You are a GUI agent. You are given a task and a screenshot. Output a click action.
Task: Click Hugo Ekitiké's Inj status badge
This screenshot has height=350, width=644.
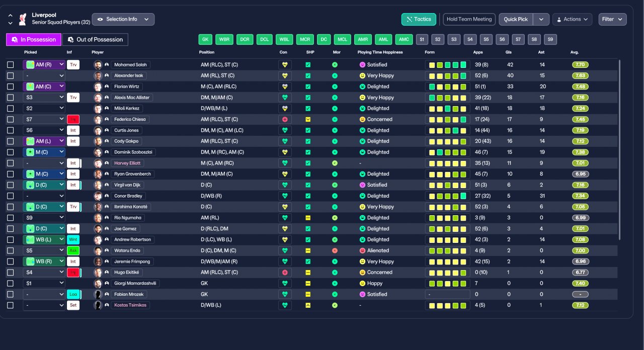(73, 273)
